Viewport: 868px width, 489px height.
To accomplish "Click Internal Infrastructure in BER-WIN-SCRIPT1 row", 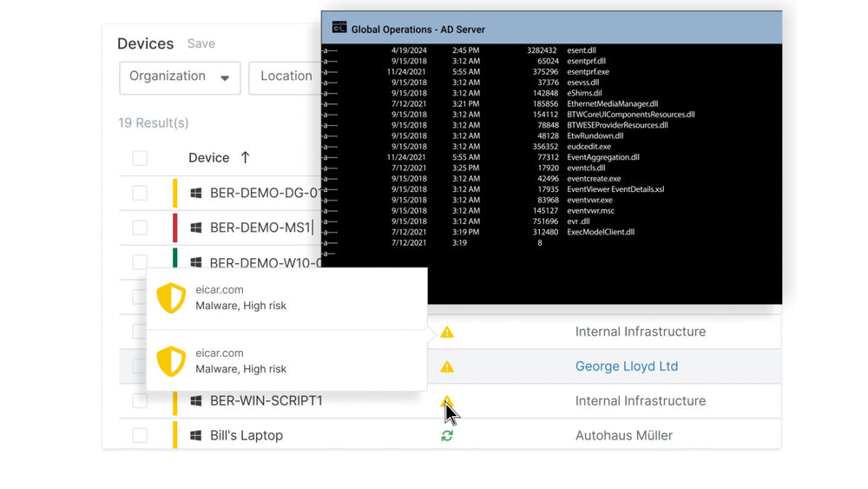I will (641, 401).
